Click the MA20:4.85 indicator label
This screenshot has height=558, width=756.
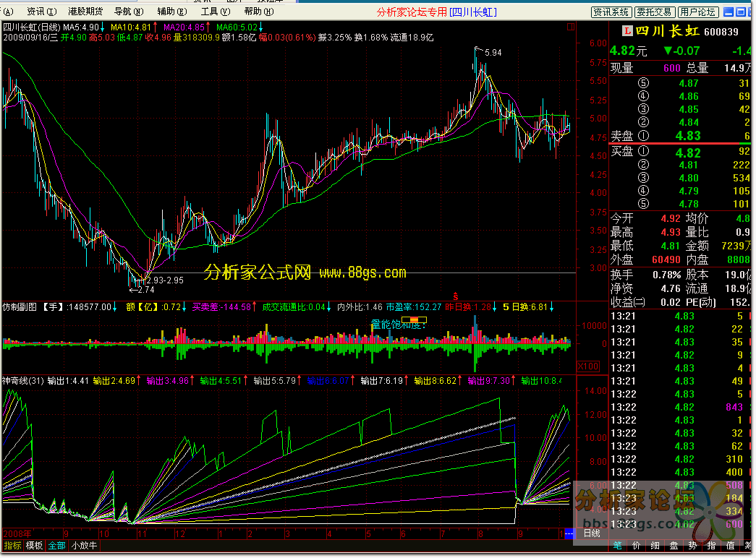click(184, 27)
